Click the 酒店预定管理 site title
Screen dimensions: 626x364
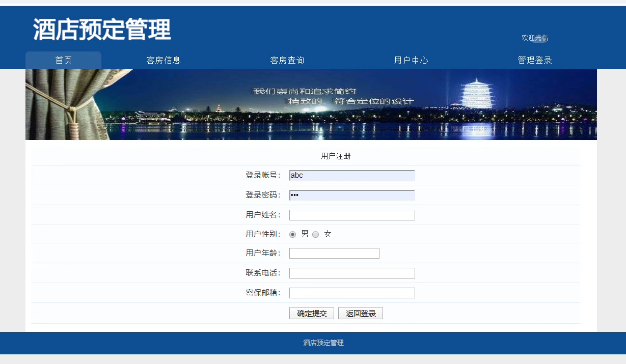coord(102,29)
